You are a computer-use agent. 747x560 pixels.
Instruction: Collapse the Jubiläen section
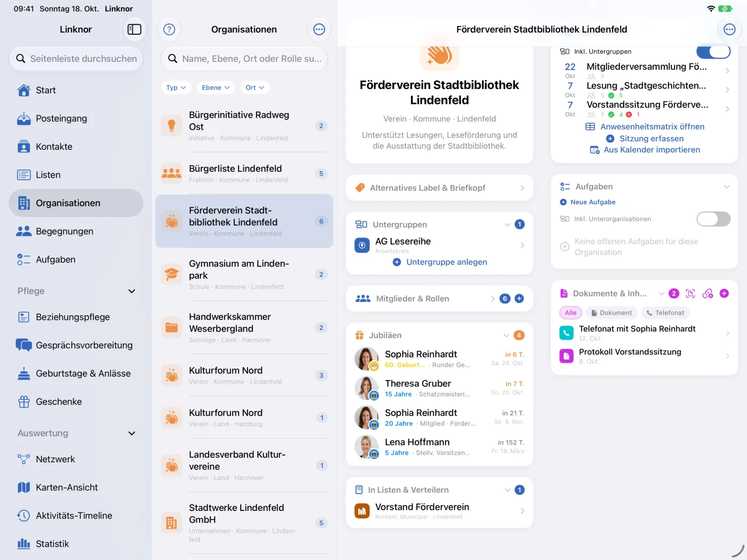(x=506, y=335)
